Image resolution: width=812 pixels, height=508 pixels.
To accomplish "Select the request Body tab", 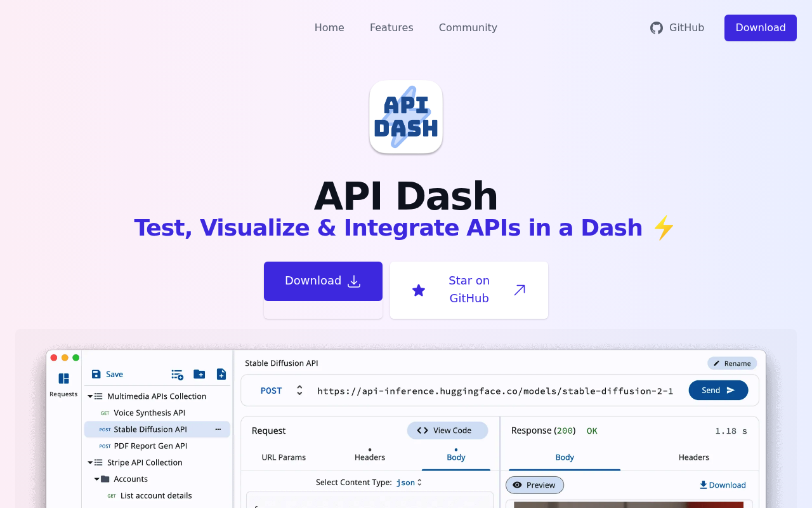I will (x=456, y=457).
